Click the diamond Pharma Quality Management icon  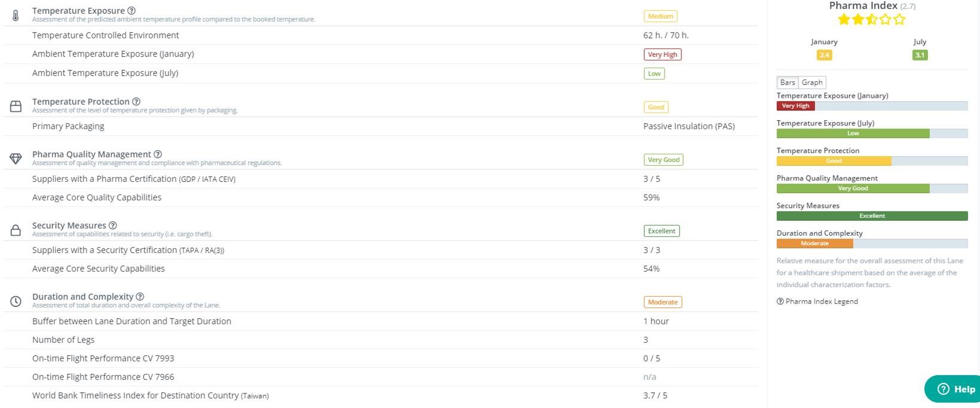pyautogui.click(x=16, y=159)
